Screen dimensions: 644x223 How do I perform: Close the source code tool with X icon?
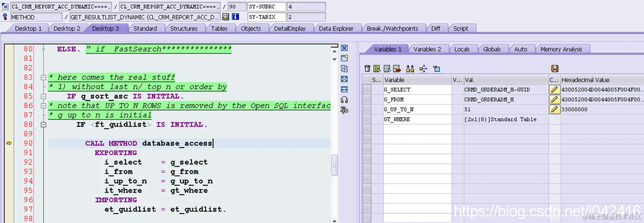pyautogui.click(x=344, y=48)
